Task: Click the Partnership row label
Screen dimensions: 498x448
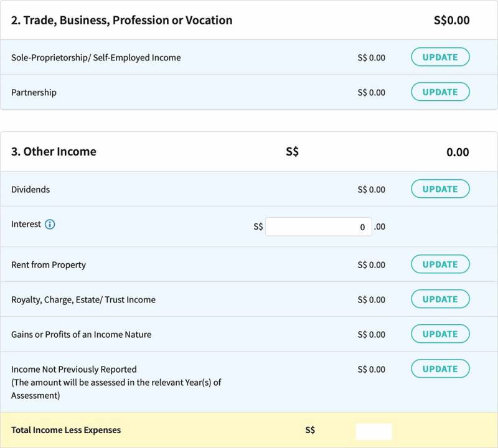Action: pos(34,93)
